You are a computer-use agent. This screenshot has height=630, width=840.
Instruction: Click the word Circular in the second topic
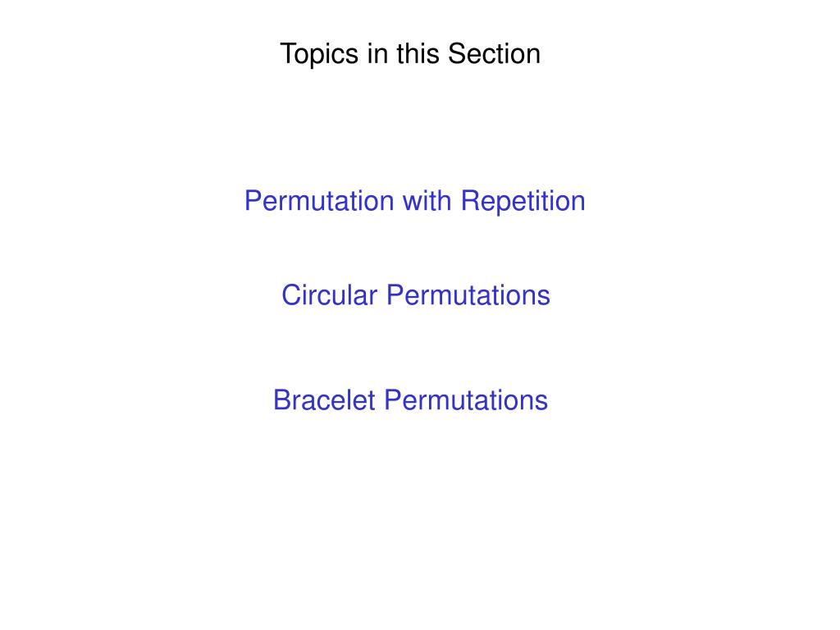tap(330, 295)
